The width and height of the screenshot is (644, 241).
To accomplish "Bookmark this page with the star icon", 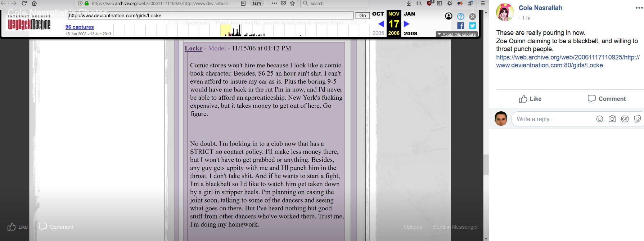I will pyautogui.click(x=292, y=3).
